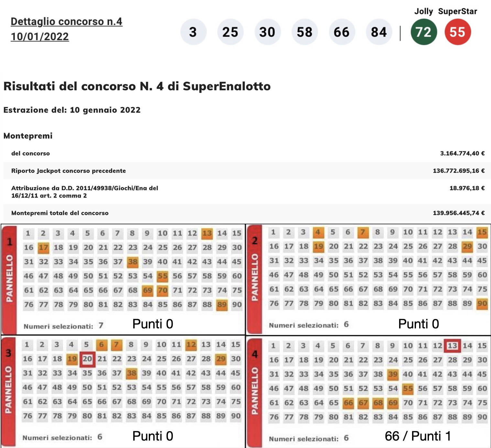Click drawn number ball 25 at top
Image resolution: width=491 pixels, height=448 pixels.
(x=230, y=32)
